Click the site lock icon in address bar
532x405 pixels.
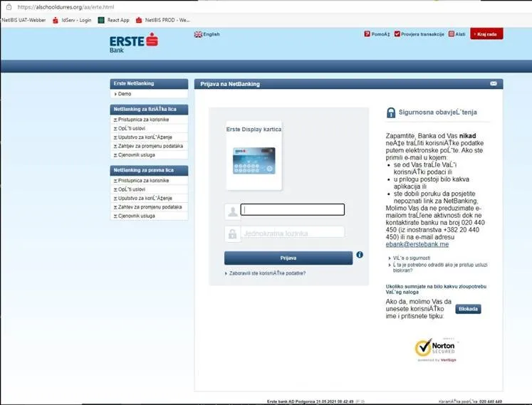pyautogui.click(x=9, y=7)
